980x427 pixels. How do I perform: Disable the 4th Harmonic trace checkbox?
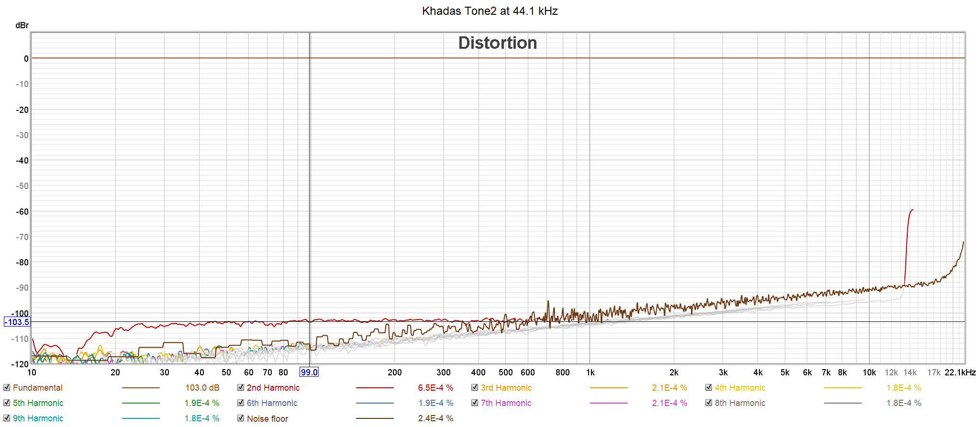point(709,387)
